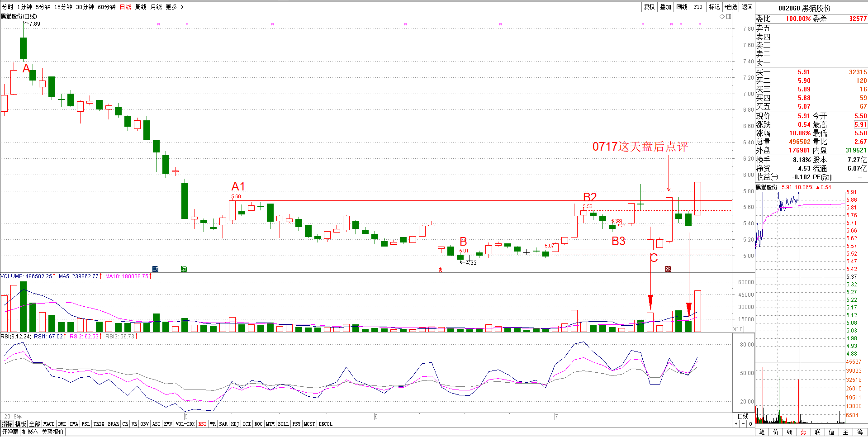Click the X10 volume scale label
868x437 pixels.
[x=738, y=329]
